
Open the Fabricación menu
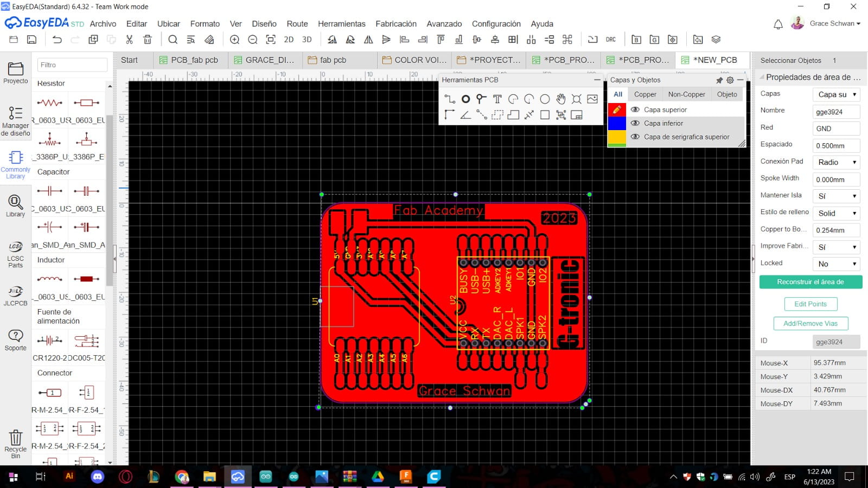click(x=396, y=24)
